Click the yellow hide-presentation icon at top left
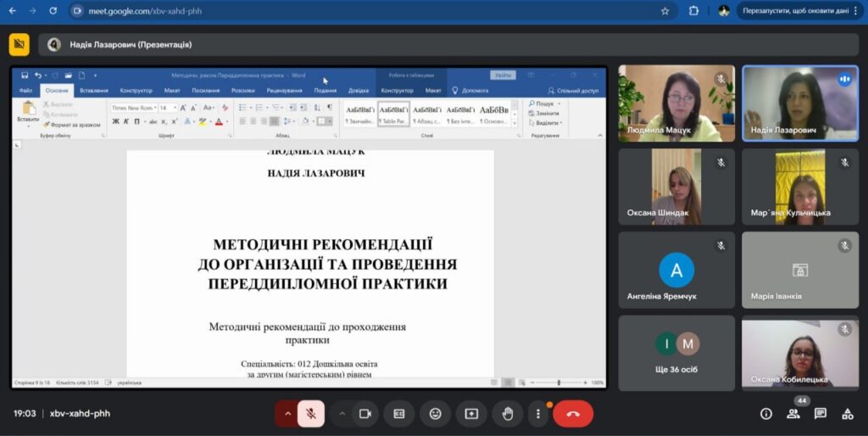The width and height of the screenshot is (868, 436). [19, 44]
